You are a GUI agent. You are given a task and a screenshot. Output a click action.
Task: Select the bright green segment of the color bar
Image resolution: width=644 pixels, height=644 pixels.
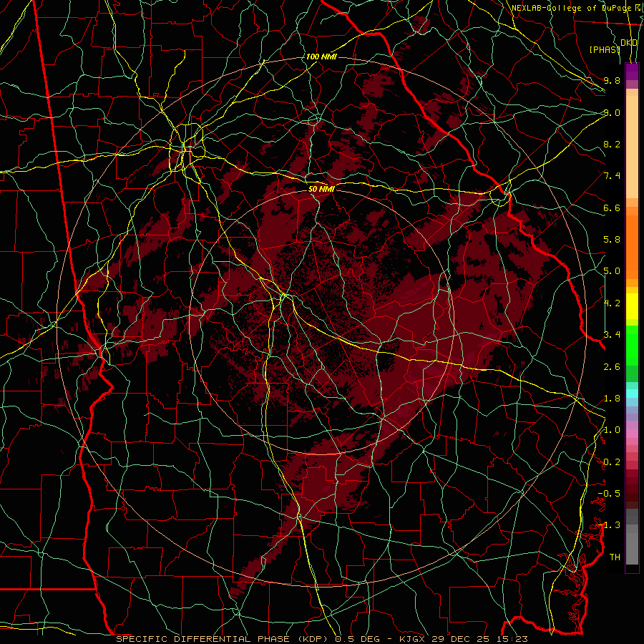pyautogui.click(x=632, y=345)
